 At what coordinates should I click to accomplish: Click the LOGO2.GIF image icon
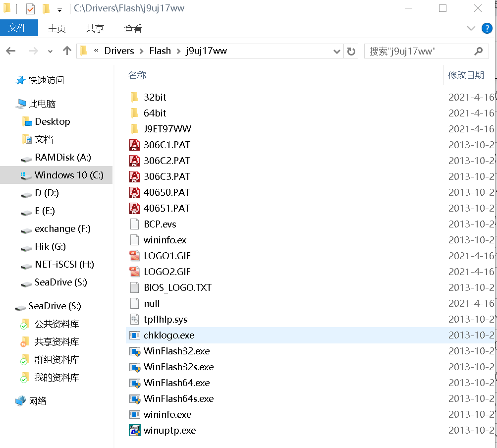pos(134,272)
